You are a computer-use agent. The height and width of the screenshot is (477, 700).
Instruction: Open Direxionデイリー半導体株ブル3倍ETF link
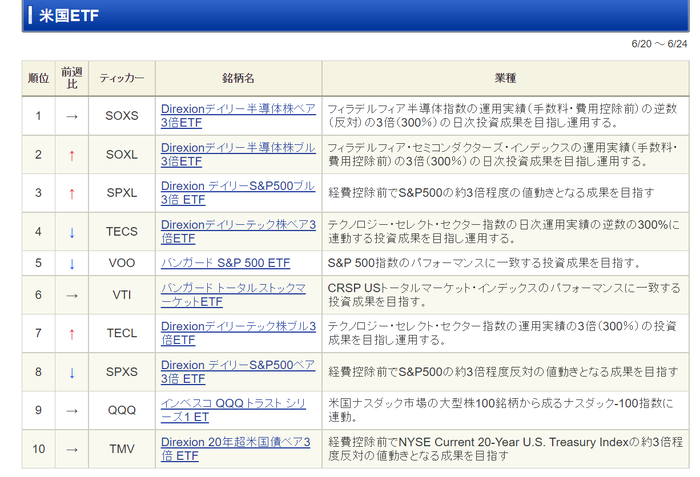(238, 155)
